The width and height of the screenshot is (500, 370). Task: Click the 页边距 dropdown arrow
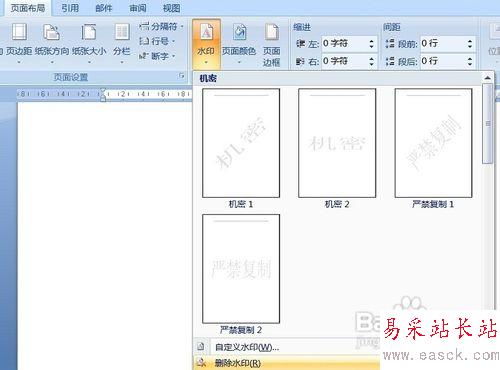click(19, 62)
